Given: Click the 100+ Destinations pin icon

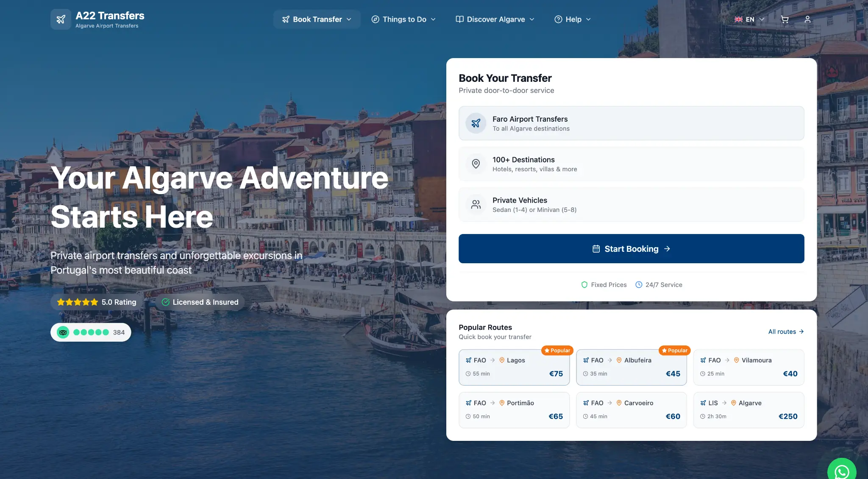Looking at the screenshot, I should 476,164.
